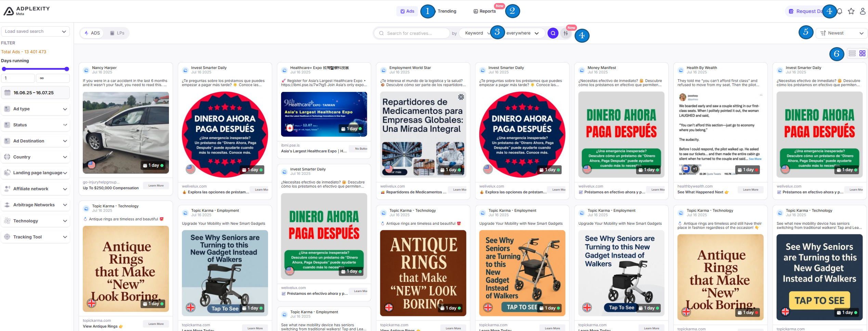Screen dimensions: 868x331
Task: Open favorites star icon
Action: 851,11
